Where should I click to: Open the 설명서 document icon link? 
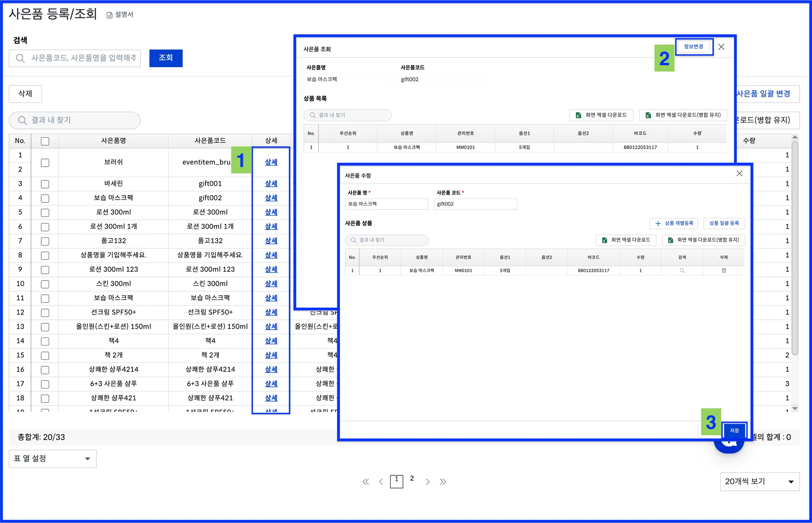coord(120,15)
